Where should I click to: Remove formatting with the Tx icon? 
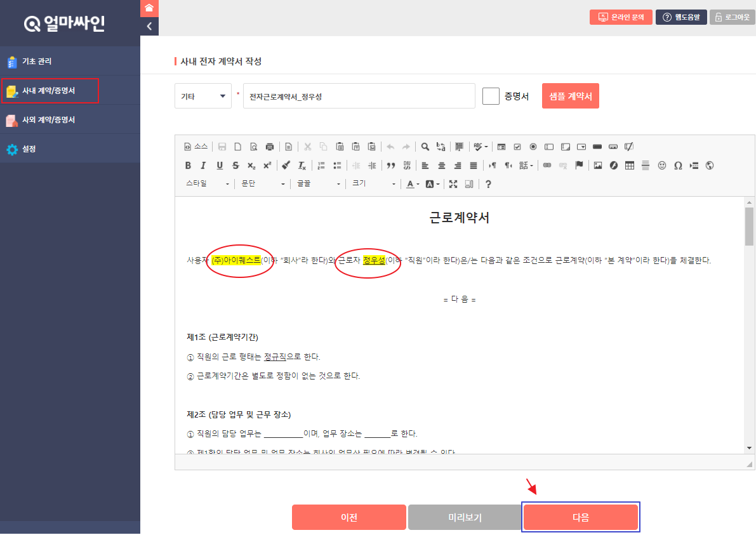[x=302, y=165]
